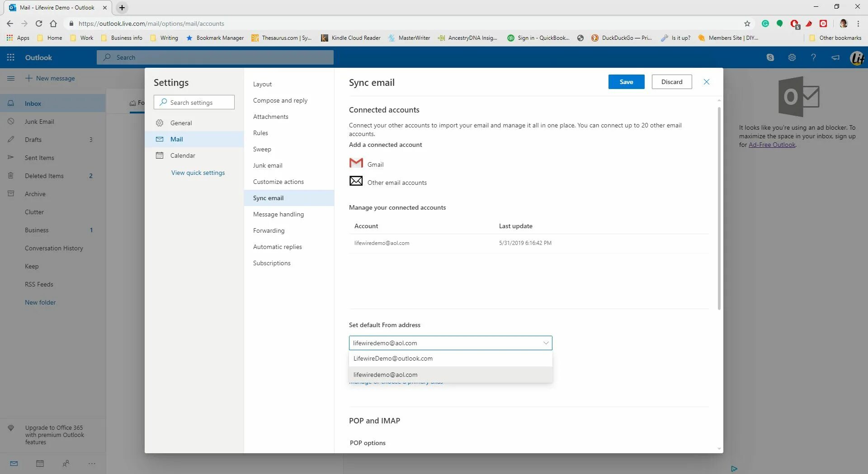Open the Mail icon at bottom left
Screen dimensions: 868x474
14,463
